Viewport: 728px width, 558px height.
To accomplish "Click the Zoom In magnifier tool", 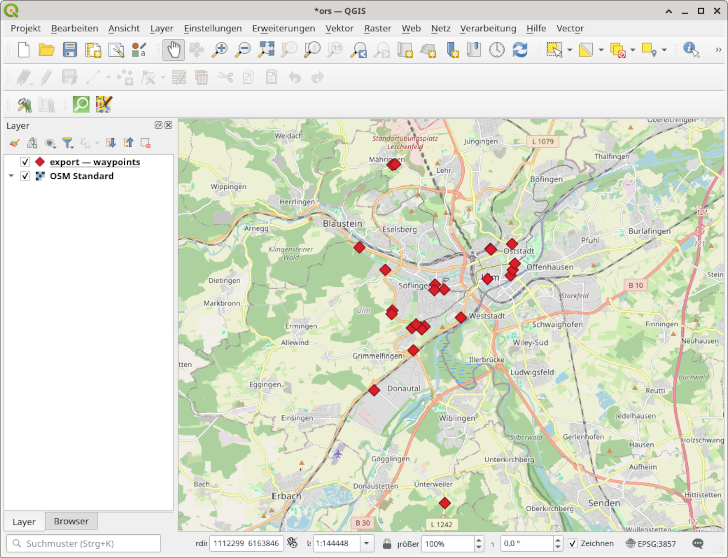I will coord(220,49).
